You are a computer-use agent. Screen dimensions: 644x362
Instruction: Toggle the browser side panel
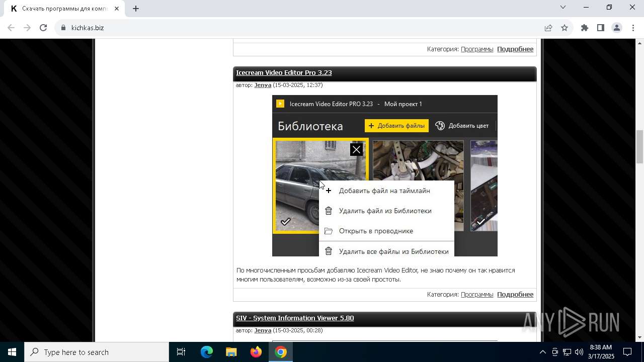coord(601,28)
